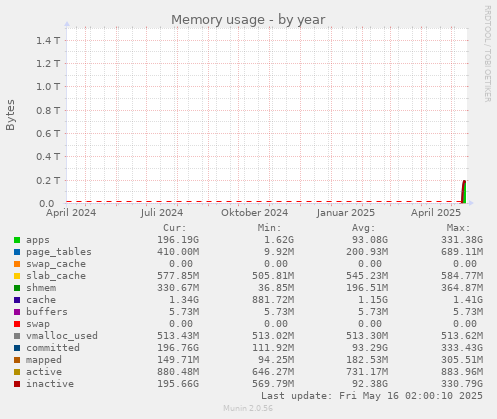497x419 pixels.
Task: Click the 'Oktober 2024' x-axis label
Action: point(255,213)
